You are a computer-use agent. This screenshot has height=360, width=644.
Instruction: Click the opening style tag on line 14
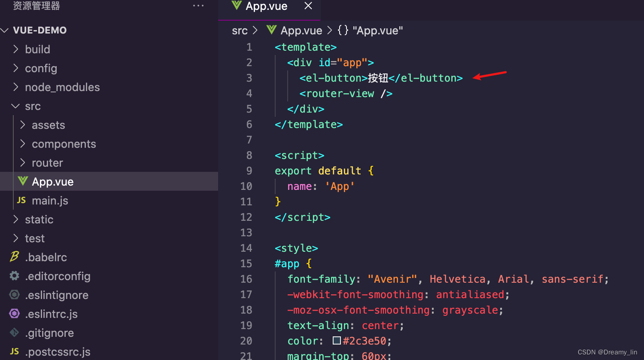pos(296,248)
